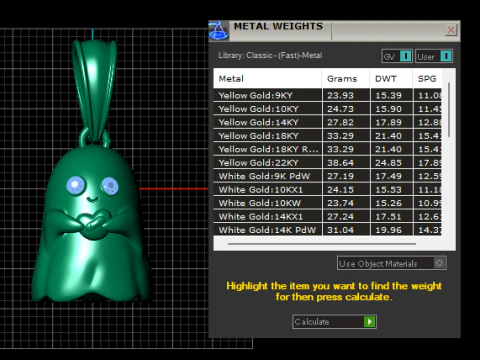Sort by the DWT column header
Screen dimensions: 480x360
pos(391,79)
